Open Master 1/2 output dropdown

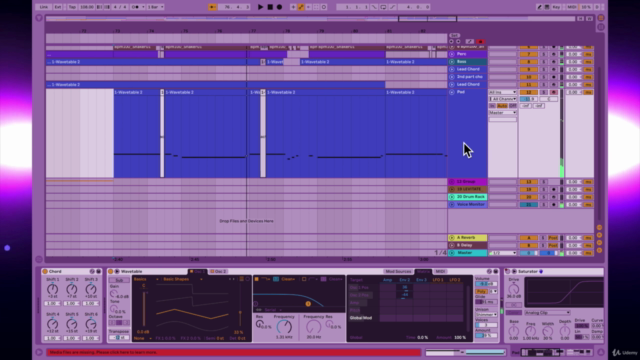[503, 253]
